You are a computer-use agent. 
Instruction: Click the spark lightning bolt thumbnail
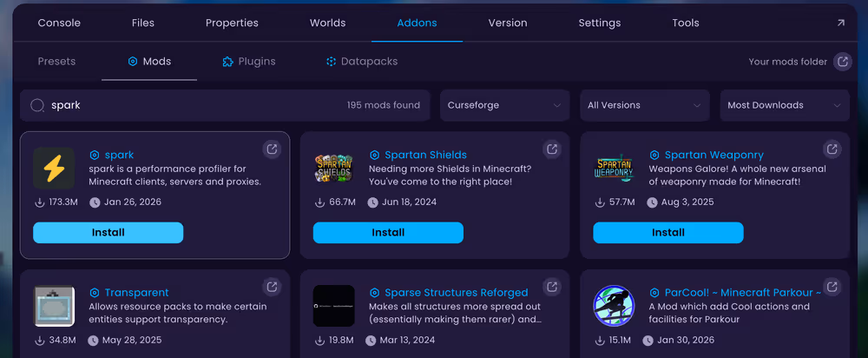click(54, 169)
